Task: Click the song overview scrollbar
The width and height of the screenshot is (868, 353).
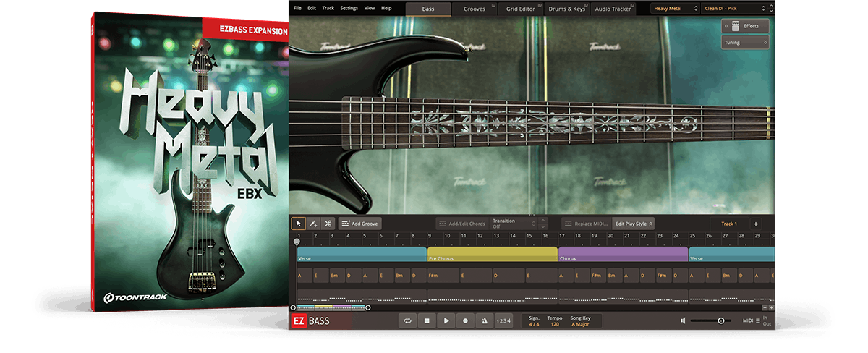Action: pyautogui.click(x=331, y=307)
